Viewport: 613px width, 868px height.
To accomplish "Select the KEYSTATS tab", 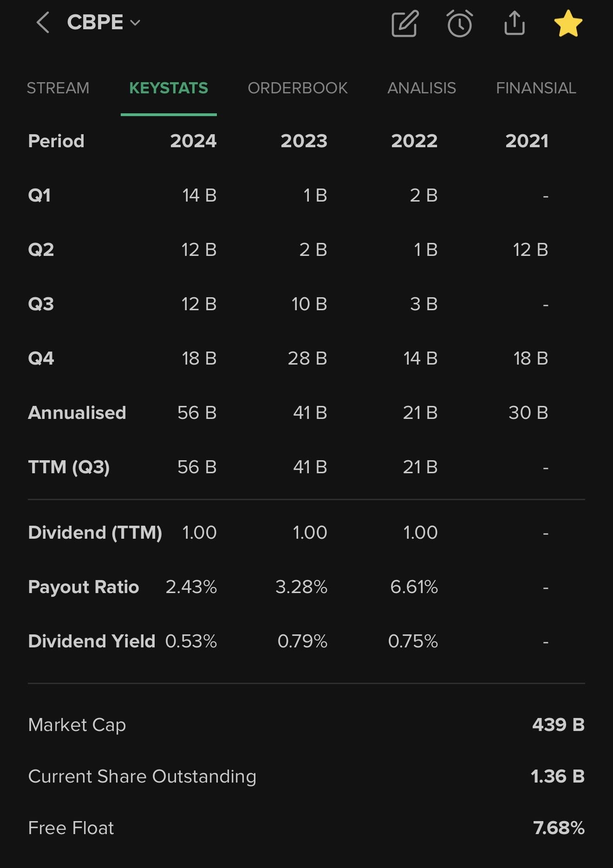I will tap(169, 88).
